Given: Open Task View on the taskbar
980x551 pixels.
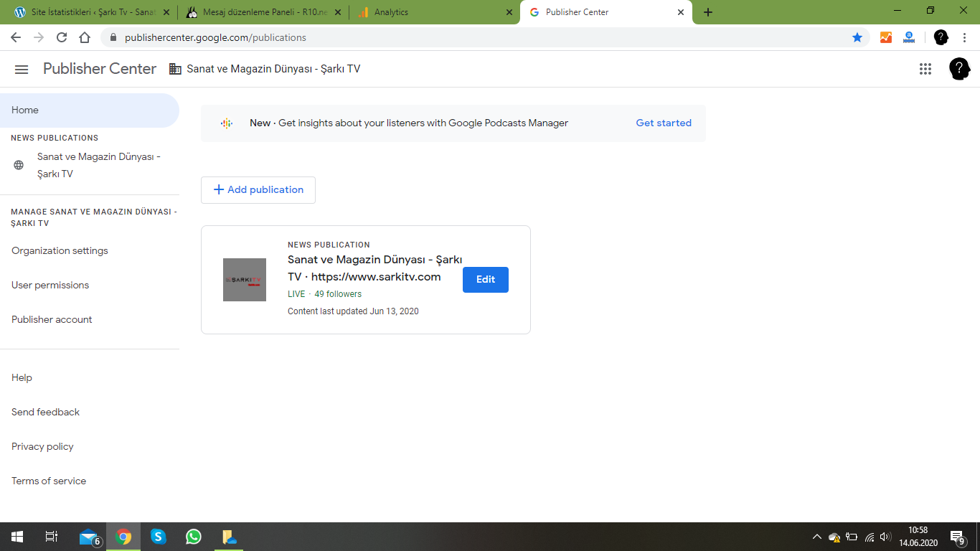Looking at the screenshot, I should 52,537.
